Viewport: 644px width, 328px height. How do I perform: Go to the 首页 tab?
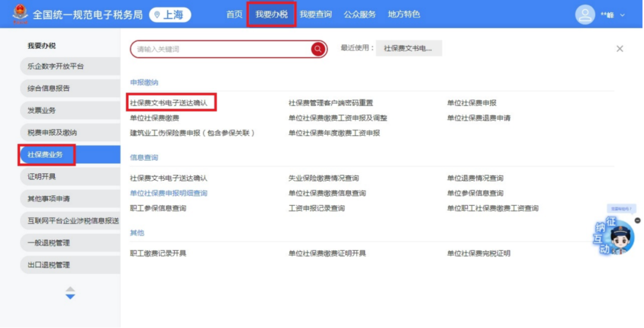tap(234, 14)
